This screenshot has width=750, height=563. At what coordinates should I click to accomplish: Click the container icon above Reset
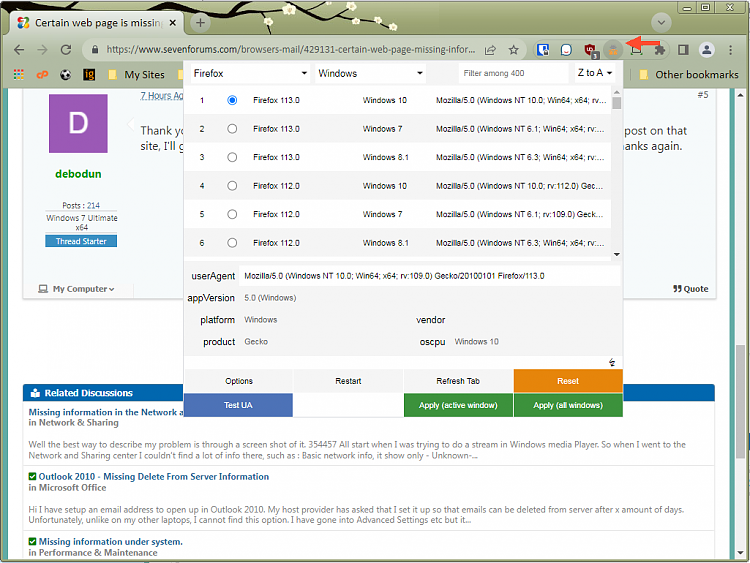coord(612,362)
